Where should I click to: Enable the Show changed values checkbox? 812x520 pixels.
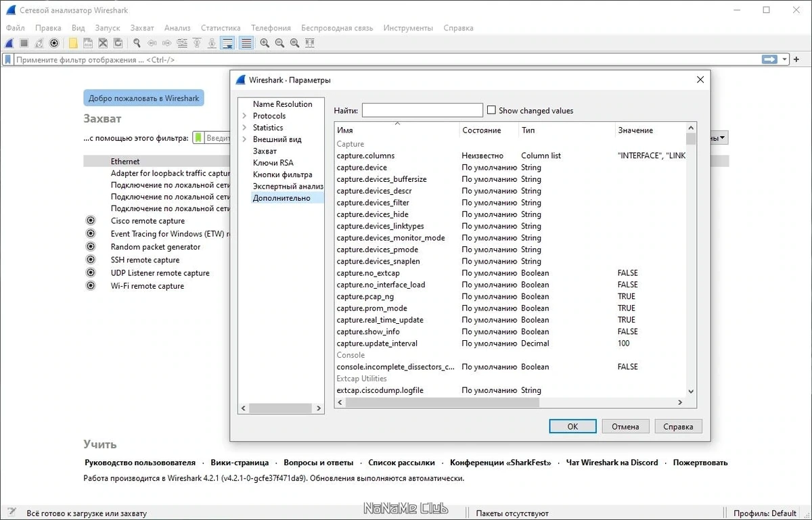coord(491,110)
